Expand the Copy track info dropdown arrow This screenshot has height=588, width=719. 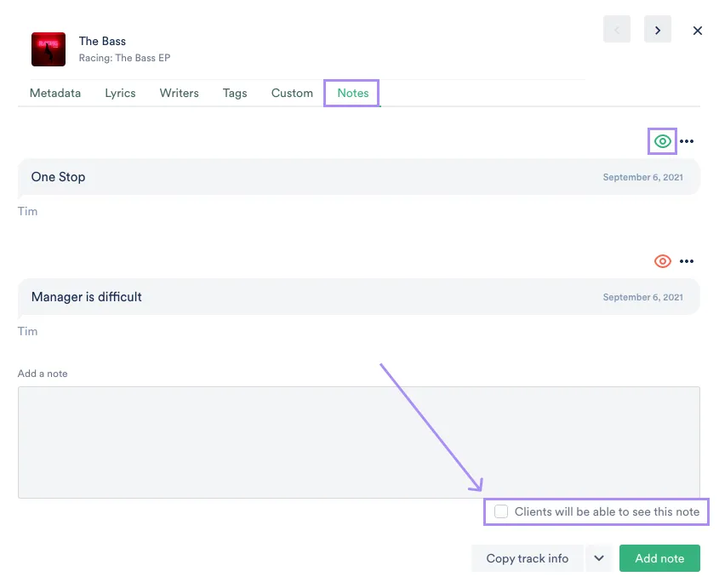point(599,558)
